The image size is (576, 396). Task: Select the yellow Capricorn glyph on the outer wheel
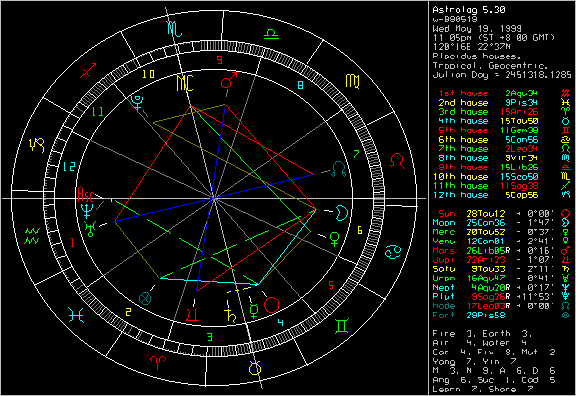[x=37, y=145]
